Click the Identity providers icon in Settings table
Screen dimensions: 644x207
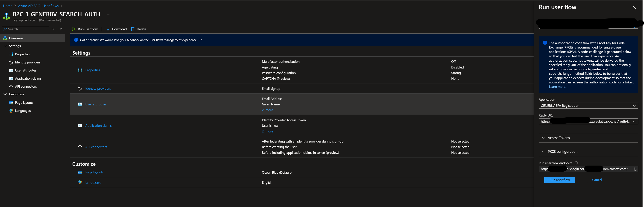coord(80,88)
